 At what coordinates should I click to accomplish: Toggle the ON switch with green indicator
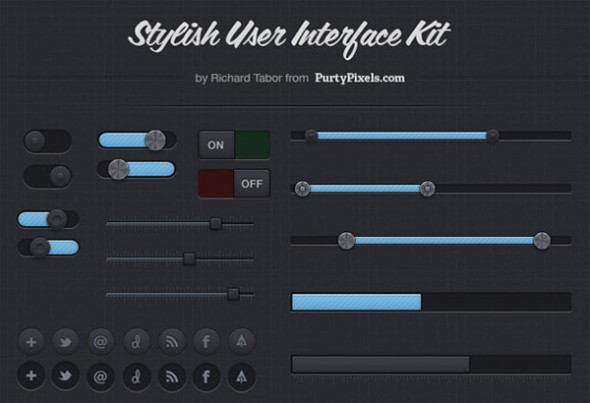click(x=234, y=145)
